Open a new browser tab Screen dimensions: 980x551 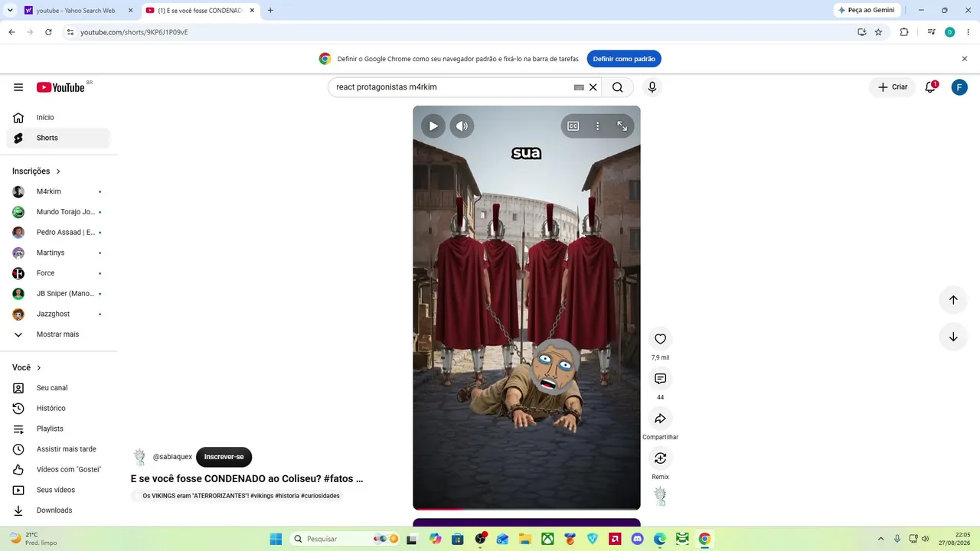coord(270,11)
